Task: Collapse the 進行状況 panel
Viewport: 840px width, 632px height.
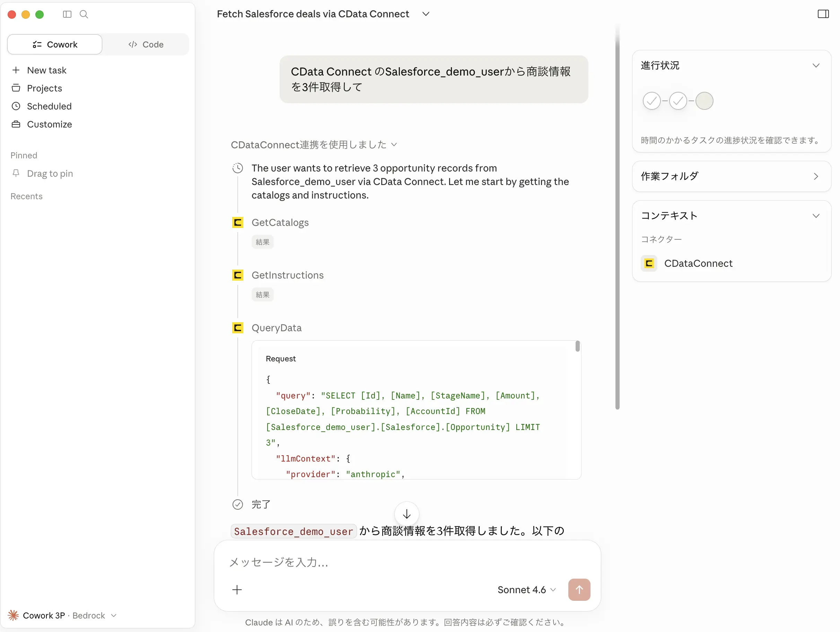Action: point(816,65)
